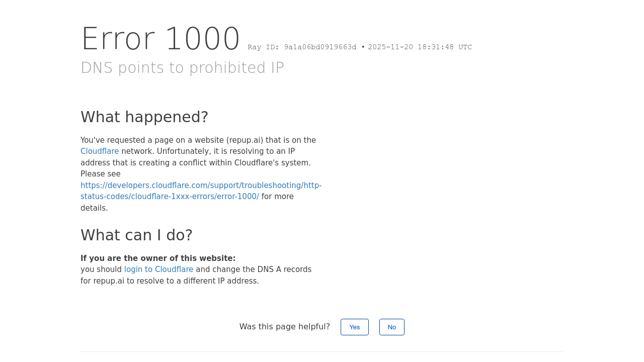
Task: Click the 2025-11-20 UTC timestamp
Action: point(420,47)
